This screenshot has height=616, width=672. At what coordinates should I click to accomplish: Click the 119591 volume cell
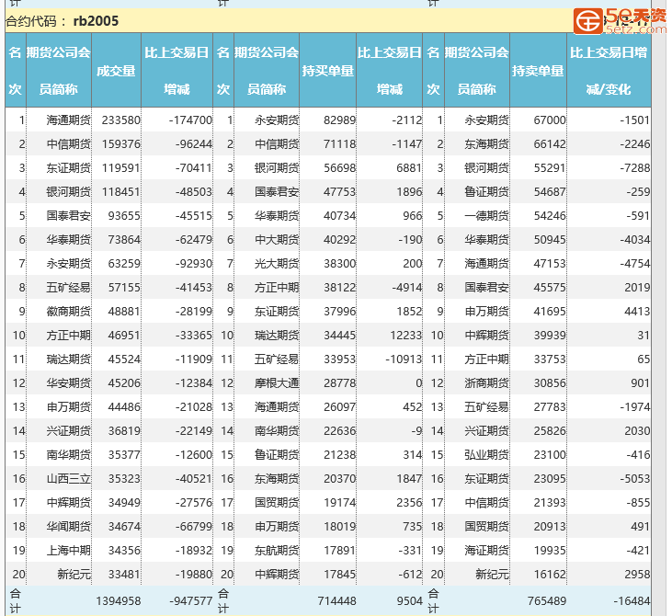tap(120, 168)
